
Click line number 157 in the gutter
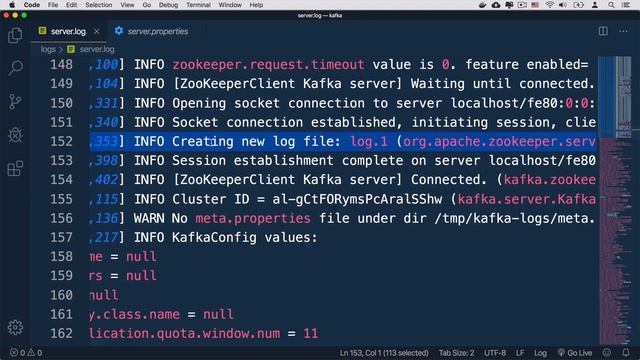tap(61, 238)
